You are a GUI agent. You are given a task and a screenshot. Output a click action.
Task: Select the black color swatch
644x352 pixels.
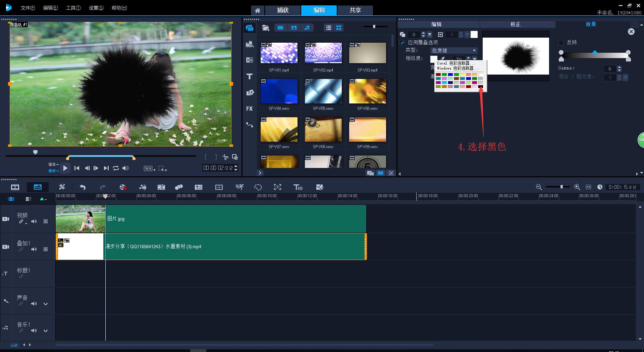click(x=481, y=87)
